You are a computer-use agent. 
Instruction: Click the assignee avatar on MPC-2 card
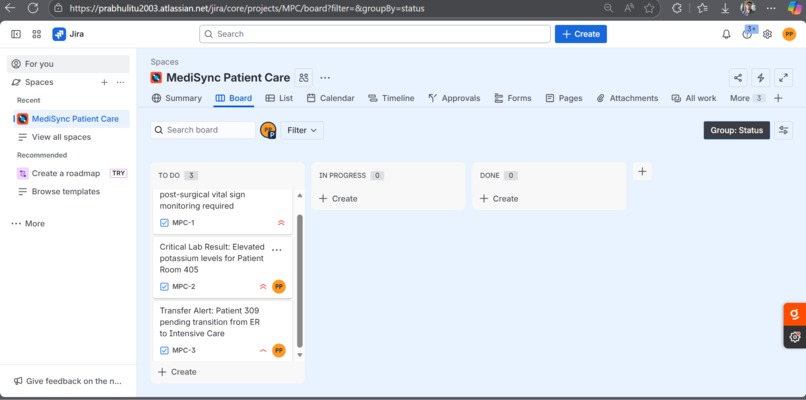click(x=279, y=286)
